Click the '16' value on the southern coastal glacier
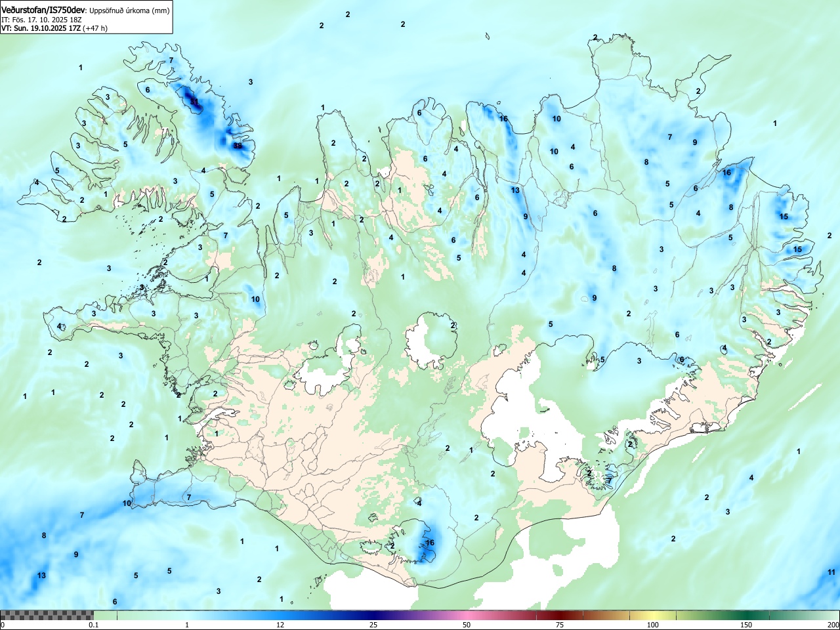The width and height of the screenshot is (840, 630). click(x=430, y=543)
